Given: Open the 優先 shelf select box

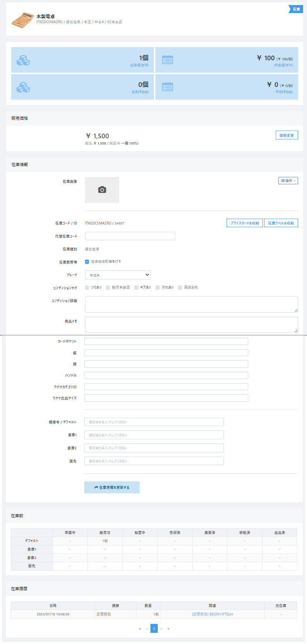Looking at the screenshot, I should pyautogui.click(x=154, y=461).
